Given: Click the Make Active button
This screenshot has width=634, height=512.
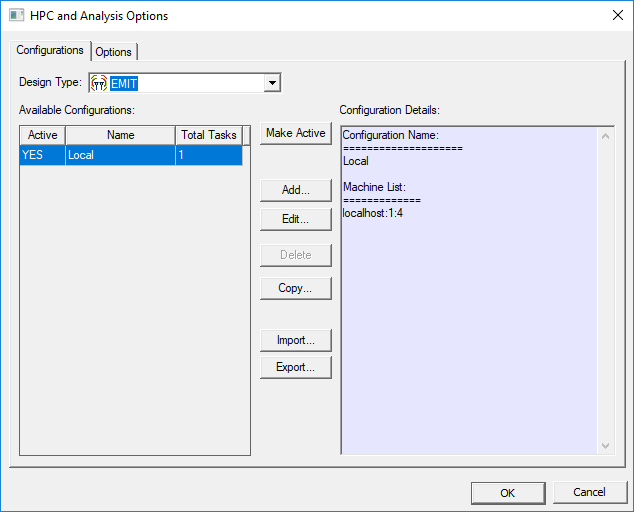Looking at the screenshot, I should point(296,133).
